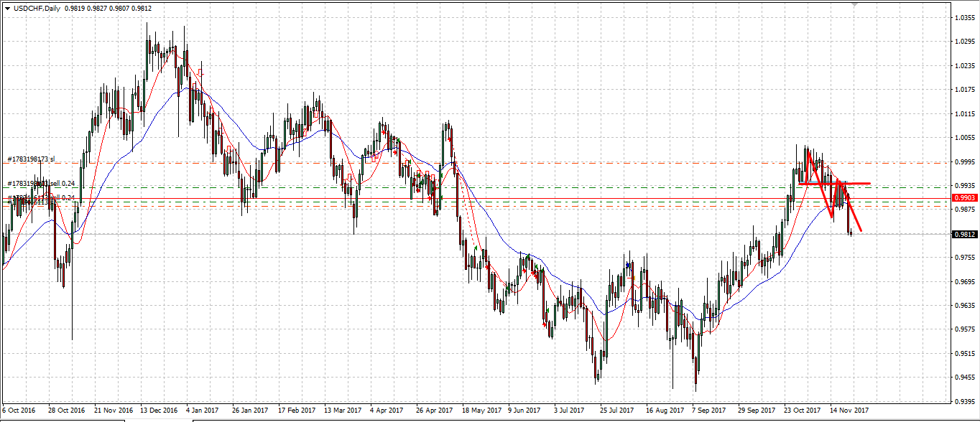Select the black 0.9812 current price tag
The height and width of the screenshot is (422, 980).
pyautogui.click(x=964, y=234)
